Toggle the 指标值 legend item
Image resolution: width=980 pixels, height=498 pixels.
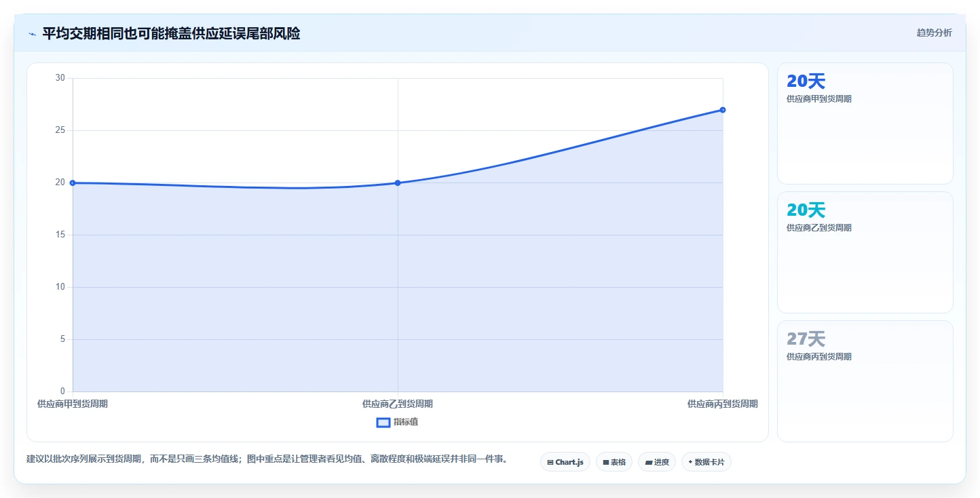click(398, 422)
